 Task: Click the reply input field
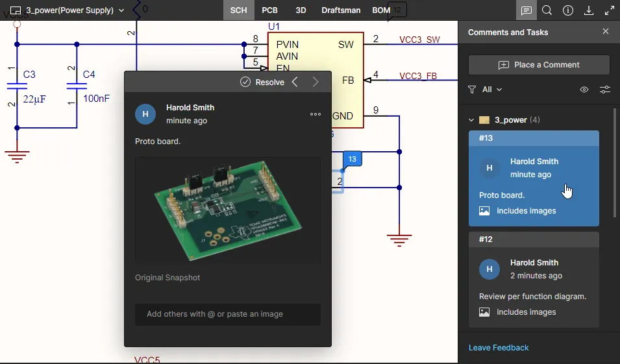pos(227,314)
